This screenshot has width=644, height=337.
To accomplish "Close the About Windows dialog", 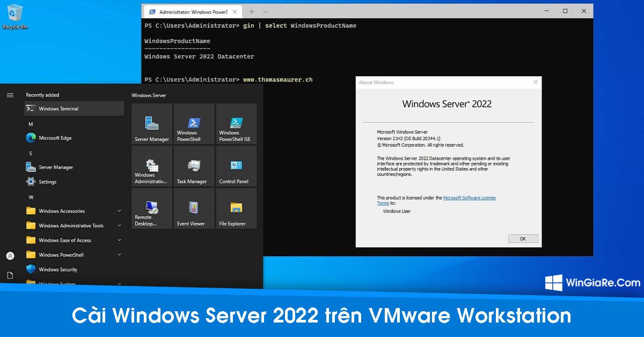I will pos(535,82).
